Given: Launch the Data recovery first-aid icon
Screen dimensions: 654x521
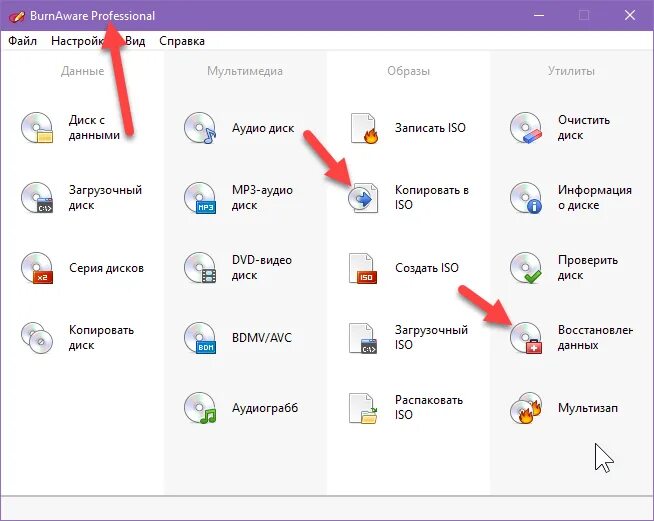Looking at the screenshot, I should click(x=526, y=338).
